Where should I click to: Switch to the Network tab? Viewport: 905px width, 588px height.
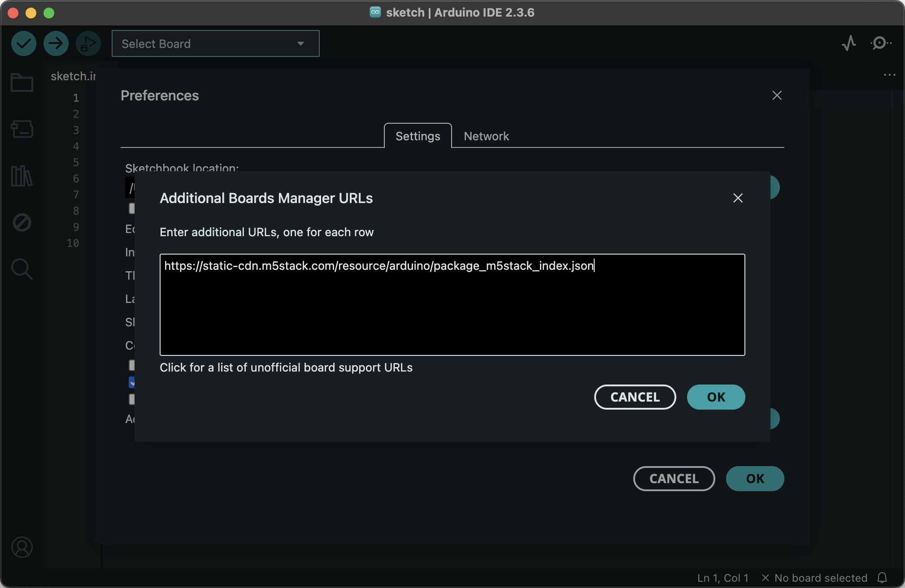coord(486,136)
